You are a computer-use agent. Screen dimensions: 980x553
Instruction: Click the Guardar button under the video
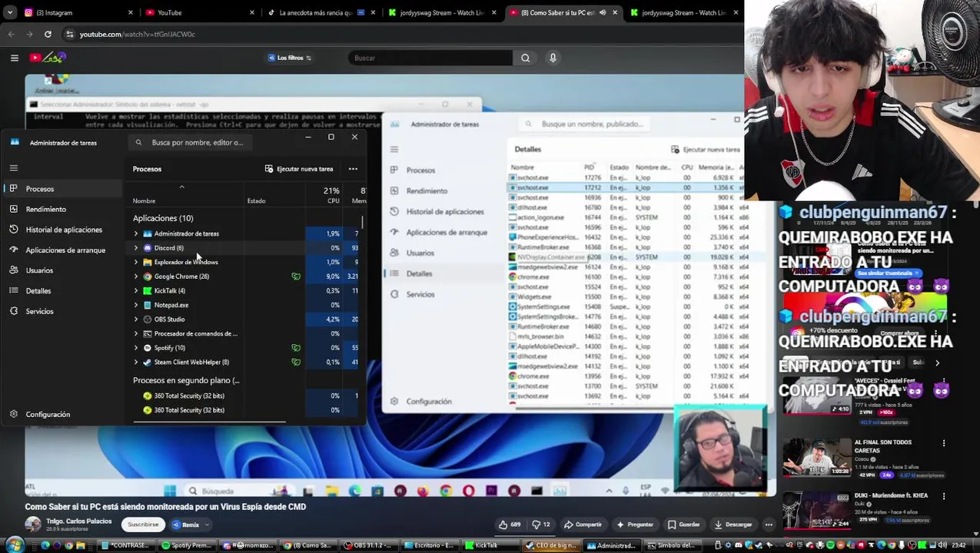click(x=684, y=525)
